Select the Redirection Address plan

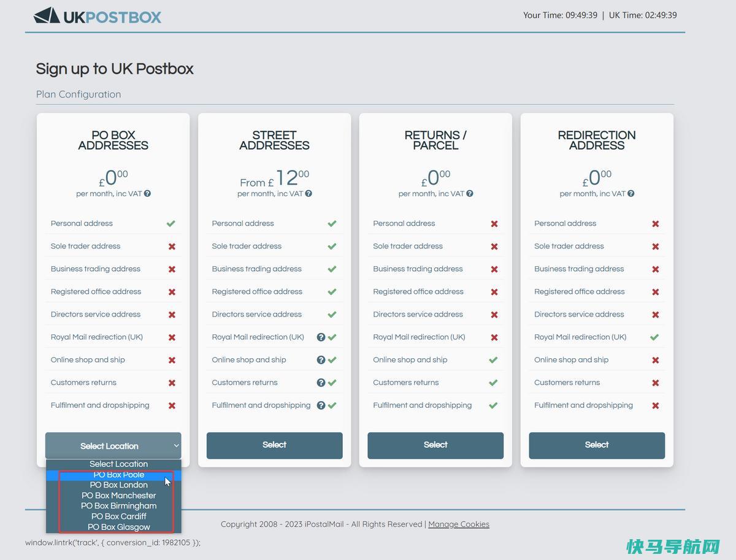pyautogui.click(x=597, y=445)
